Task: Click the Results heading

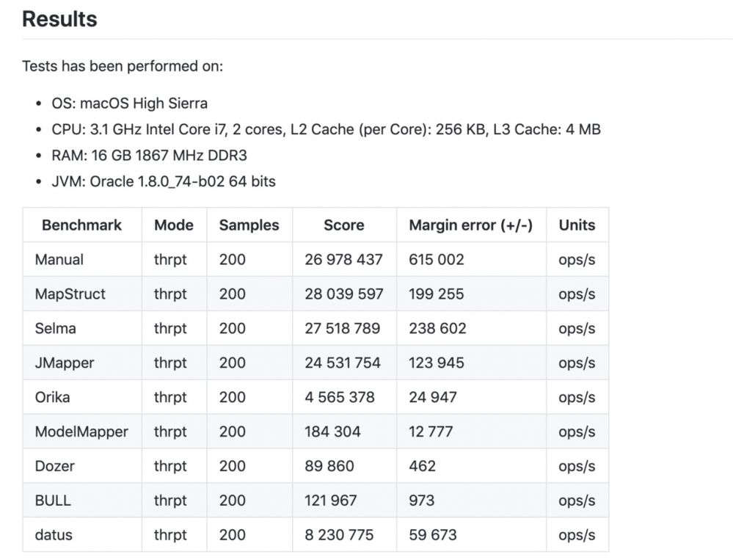Action: (x=59, y=19)
